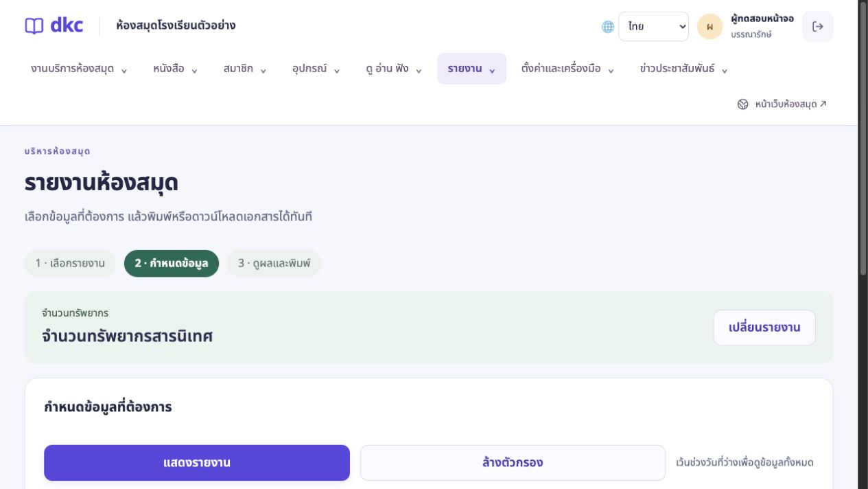Click the แสดงรายงาน button
Viewport: 868px width, 489px height.
(197, 463)
